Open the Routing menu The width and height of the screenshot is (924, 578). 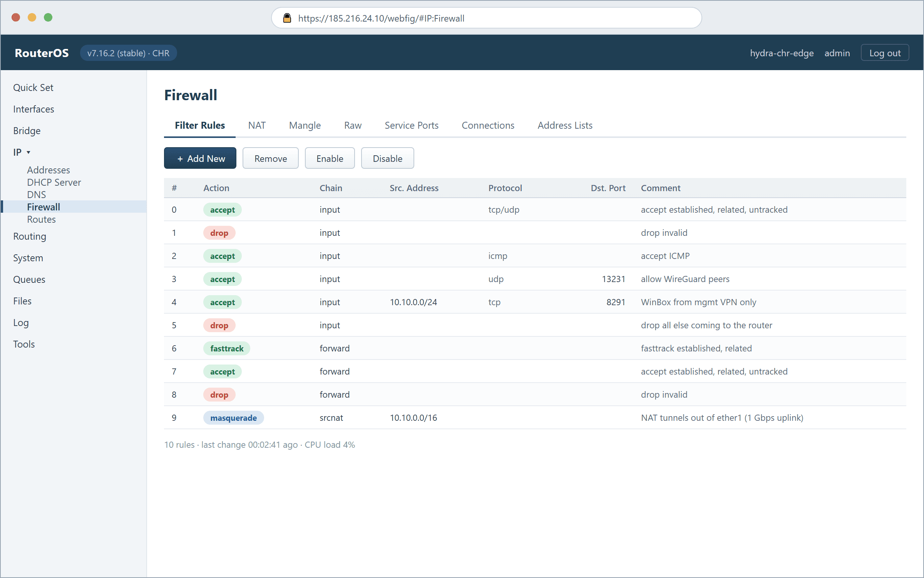click(30, 236)
